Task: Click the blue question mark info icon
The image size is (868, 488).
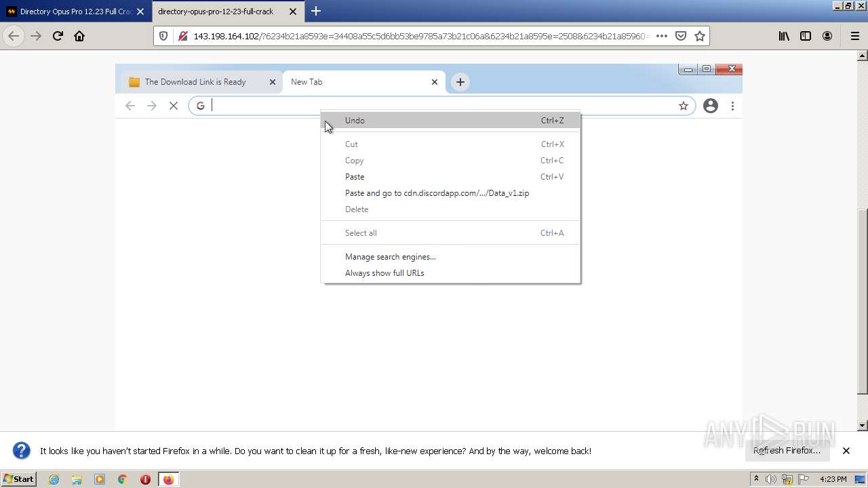Action: point(22,451)
